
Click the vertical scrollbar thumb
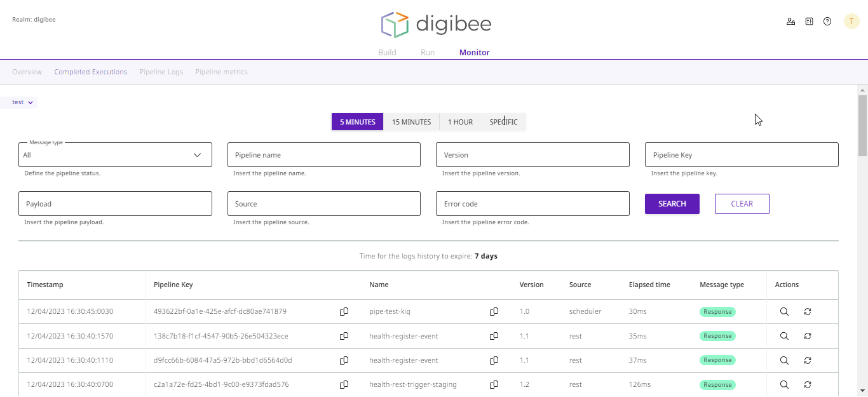click(862, 125)
